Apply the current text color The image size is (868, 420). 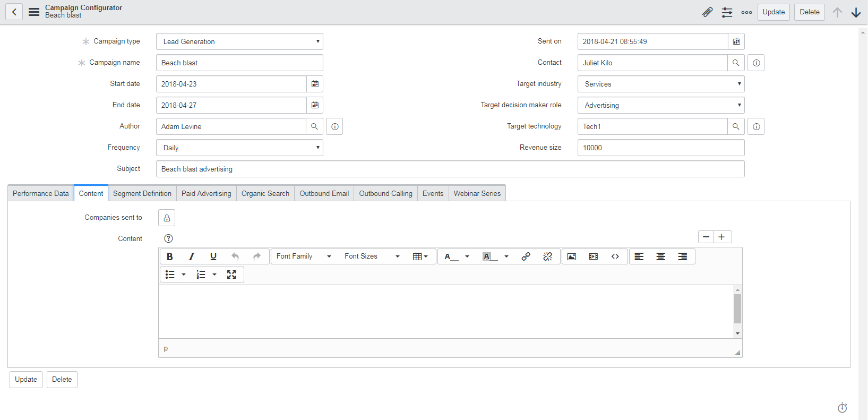click(451, 256)
